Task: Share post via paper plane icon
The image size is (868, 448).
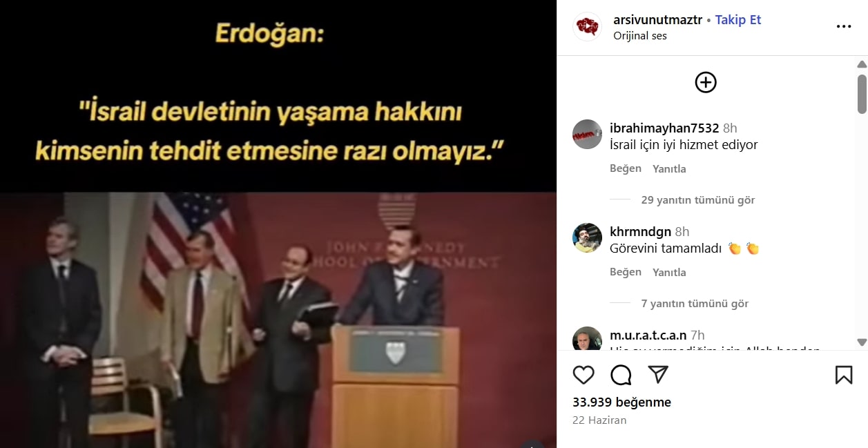Action: [658, 375]
